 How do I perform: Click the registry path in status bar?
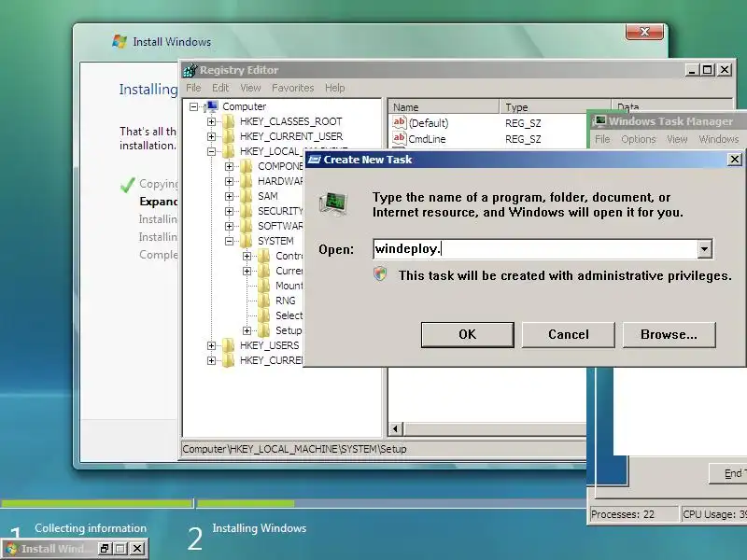coord(294,449)
